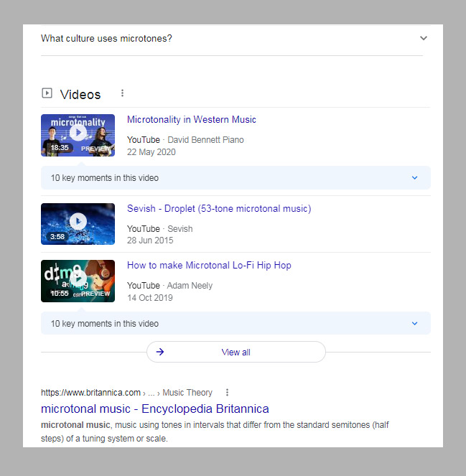
Task: Play the Microtonality in Western Music thumbnail
Action: (78, 134)
